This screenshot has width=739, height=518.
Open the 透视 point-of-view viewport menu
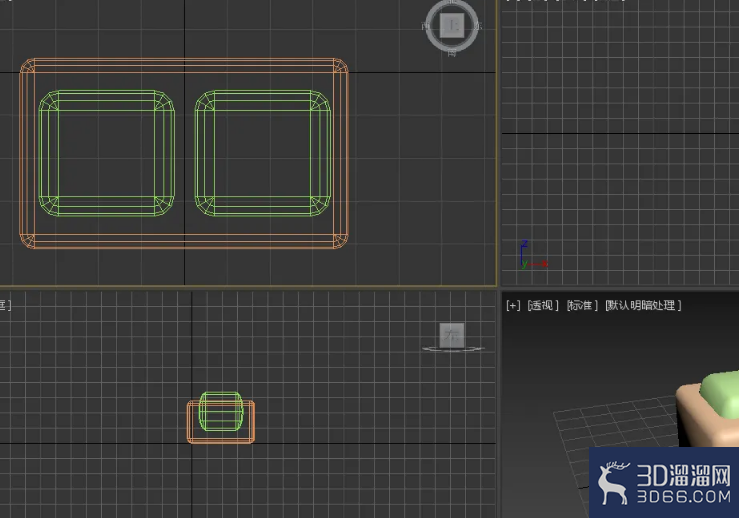542,305
